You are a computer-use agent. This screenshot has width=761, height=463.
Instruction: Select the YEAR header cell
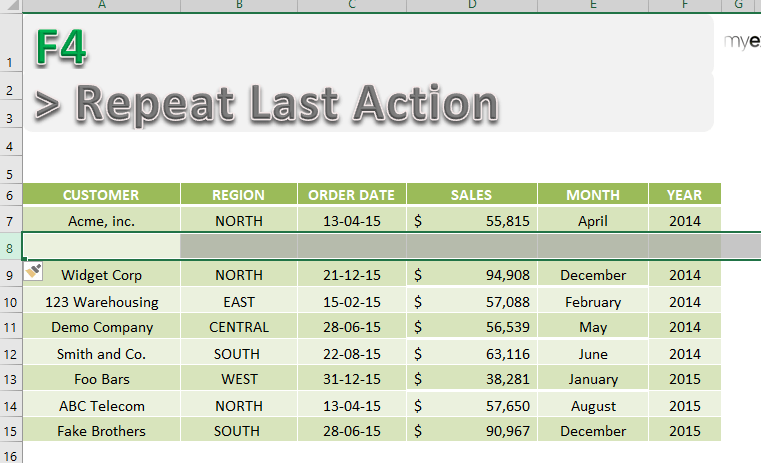point(685,195)
